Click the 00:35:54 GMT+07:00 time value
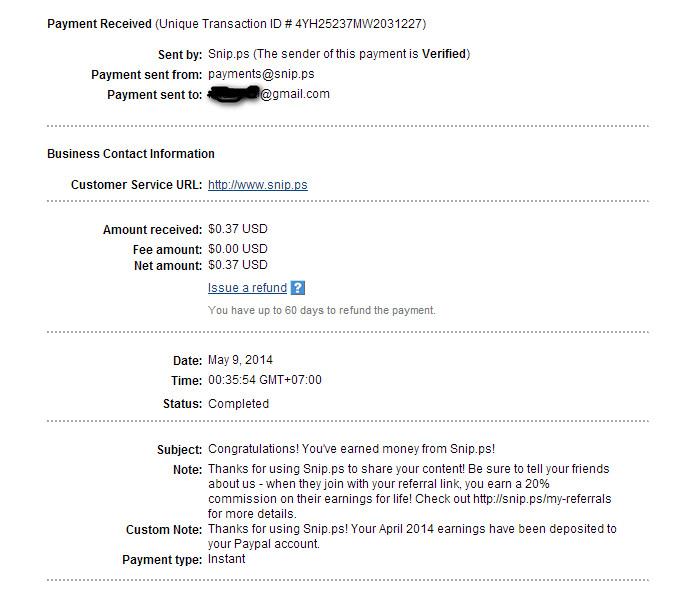 pyautogui.click(x=265, y=380)
